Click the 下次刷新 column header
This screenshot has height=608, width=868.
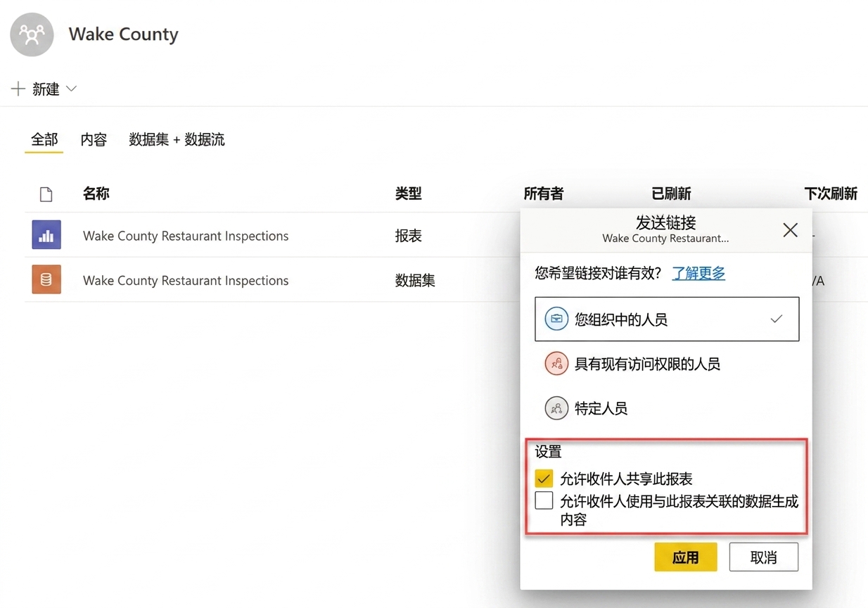(831, 194)
